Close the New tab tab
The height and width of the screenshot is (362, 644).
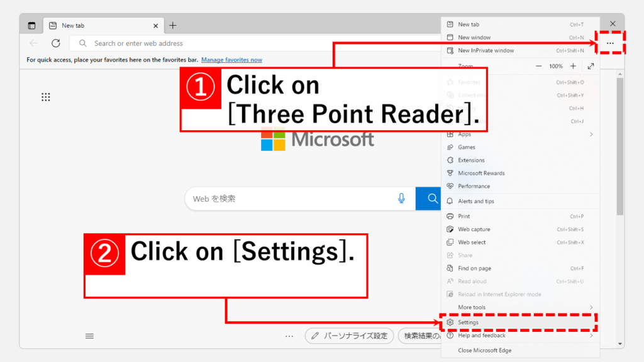coord(156,25)
